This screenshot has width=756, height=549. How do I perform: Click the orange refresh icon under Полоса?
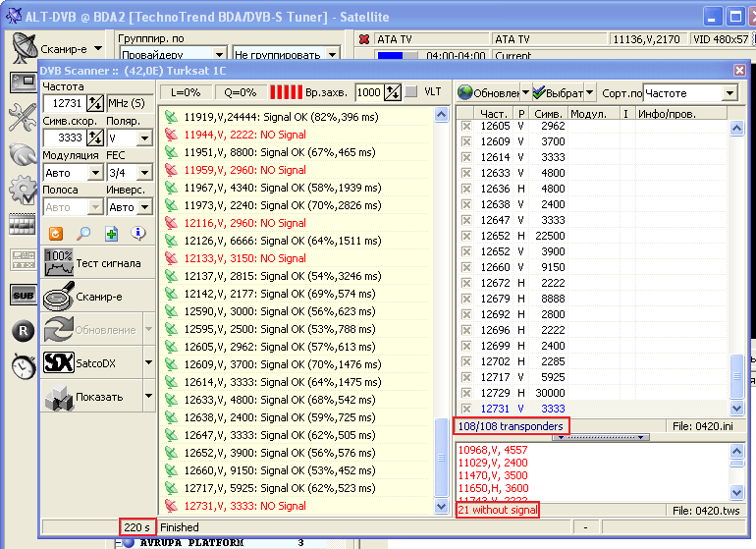(x=56, y=234)
